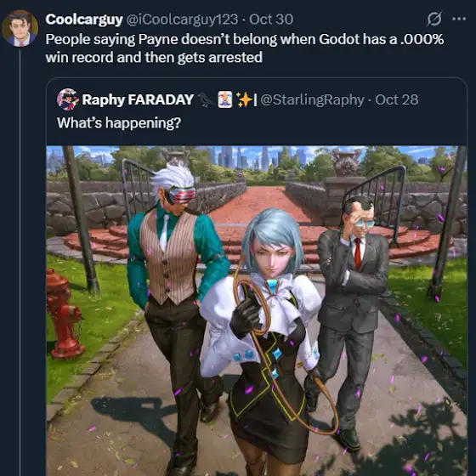
Task: Click the Grok explain-post icon
Action: point(433,19)
